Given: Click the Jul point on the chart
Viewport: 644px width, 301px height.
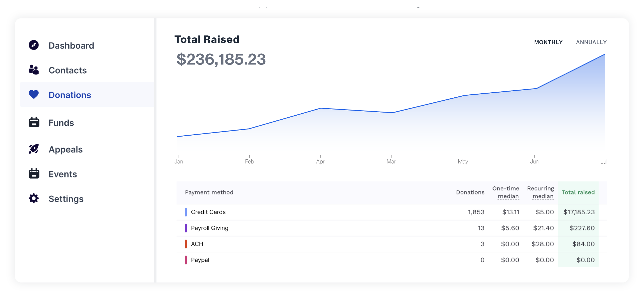Looking at the screenshot, I should pyautogui.click(x=604, y=54).
